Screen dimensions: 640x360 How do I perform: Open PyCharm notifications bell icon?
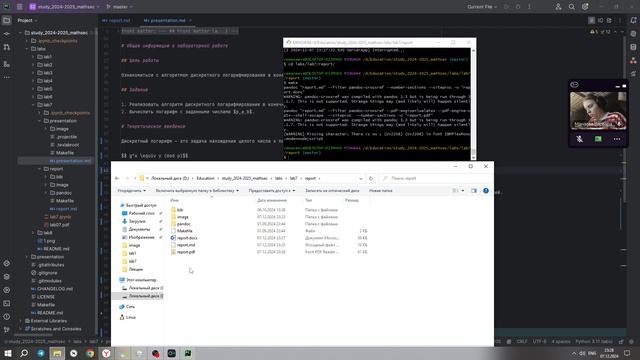pos(633,20)
